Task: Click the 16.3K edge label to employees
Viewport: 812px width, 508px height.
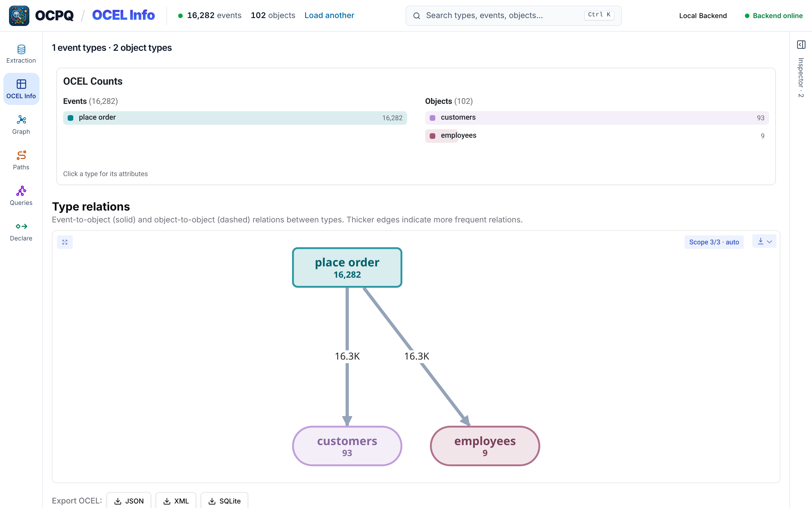Action: (x=416, y=356)
